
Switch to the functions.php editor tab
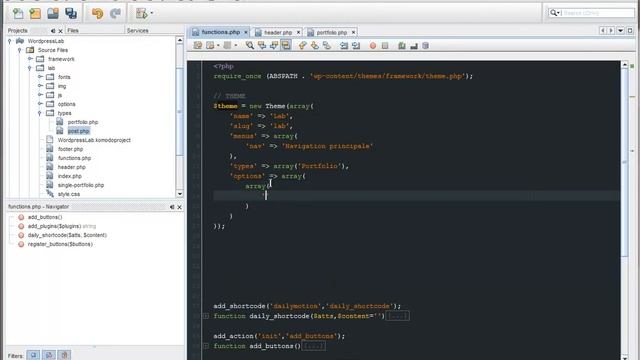[220, 32]
